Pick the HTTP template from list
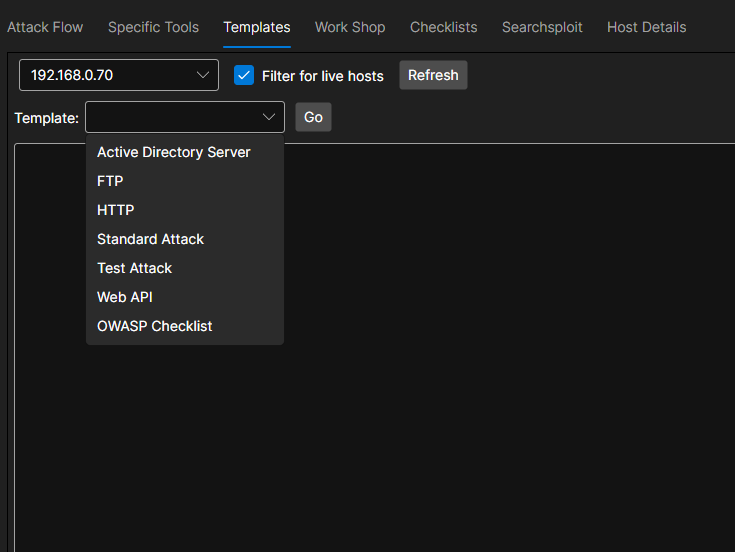This screenshot has height=552, width=735. click(x=115, y=210)
